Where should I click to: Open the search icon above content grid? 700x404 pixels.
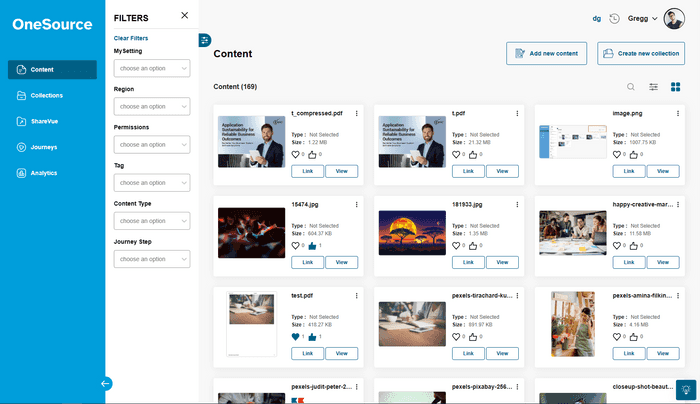(630, 87)
